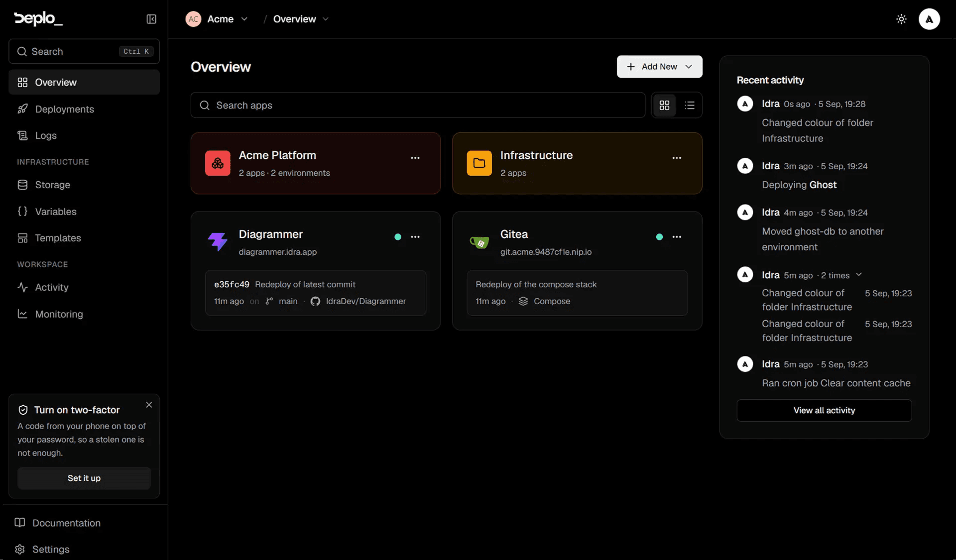Click View all activity button
The height and width of the screenshot is (560, 956).
click(x=824, y=410)
